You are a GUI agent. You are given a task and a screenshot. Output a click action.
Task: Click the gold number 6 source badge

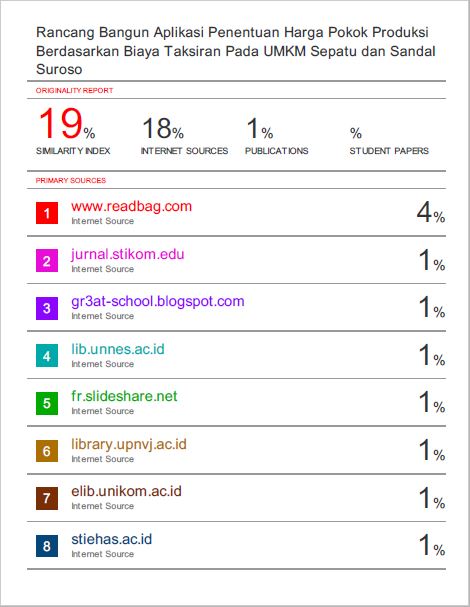click(47, 451)
